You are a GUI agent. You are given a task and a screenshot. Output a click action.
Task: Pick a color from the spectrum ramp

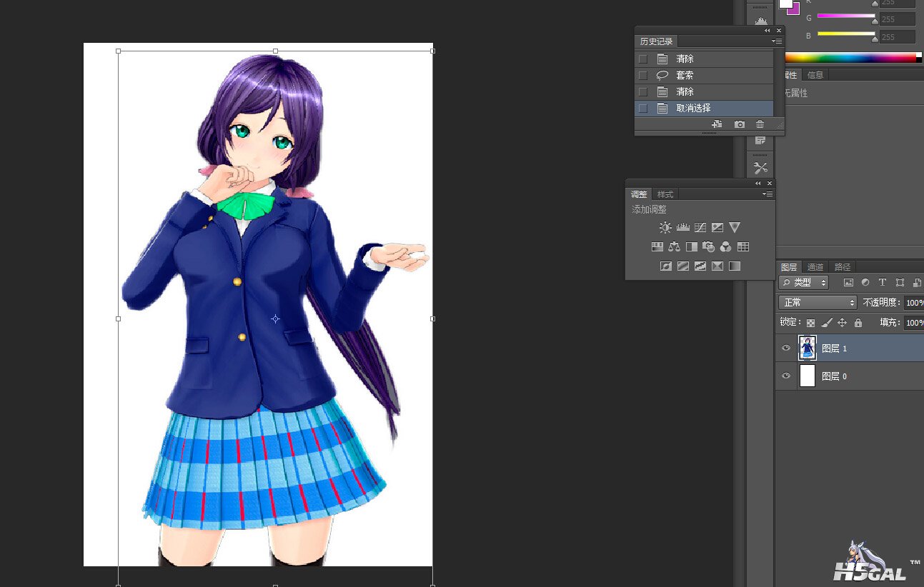pyautogui.click(x=853, y=57)
